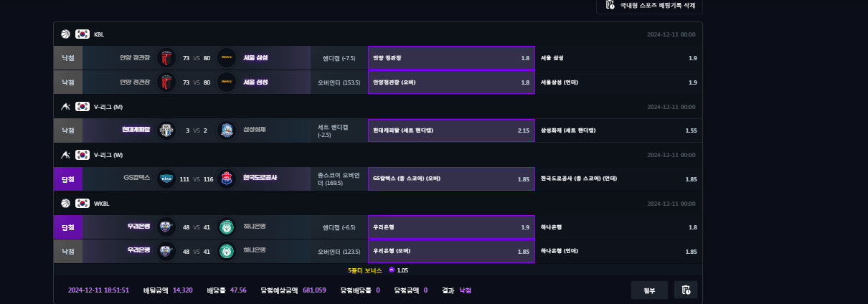Image resolution: width=868 pixels, height=304 pixels.
Task: Click the 현대캐피탈 team logo
Action: (x=166, y=130)
